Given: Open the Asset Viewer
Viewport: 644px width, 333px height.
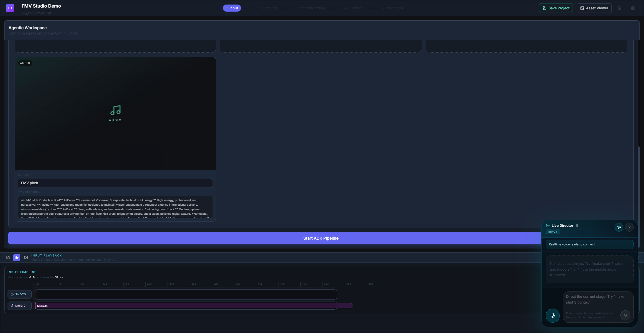Looking at the screenshot, I should (594, 8).
